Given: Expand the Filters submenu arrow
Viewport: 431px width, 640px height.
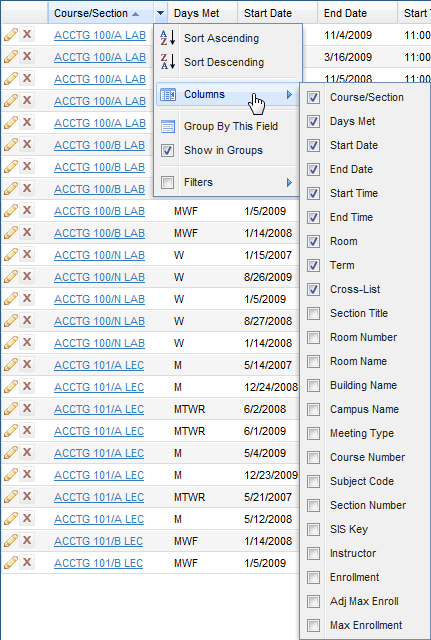Looking at the screenshot, I should click(x=289, y=182).
